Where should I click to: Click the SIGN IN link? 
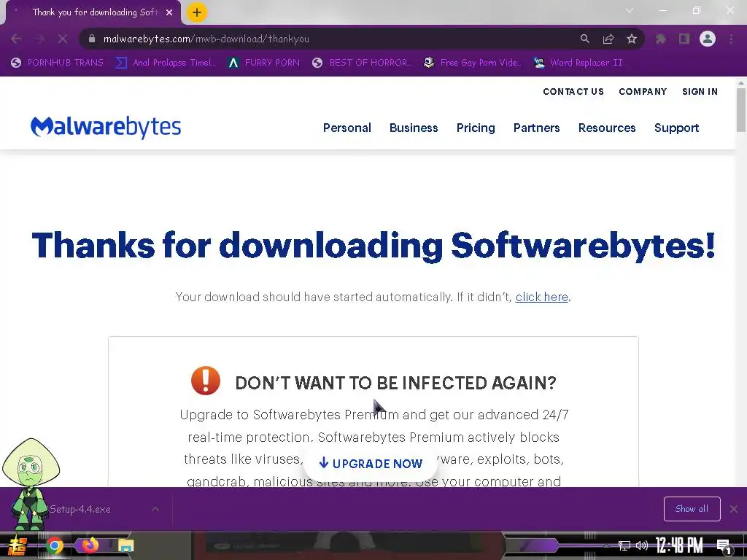700,91
